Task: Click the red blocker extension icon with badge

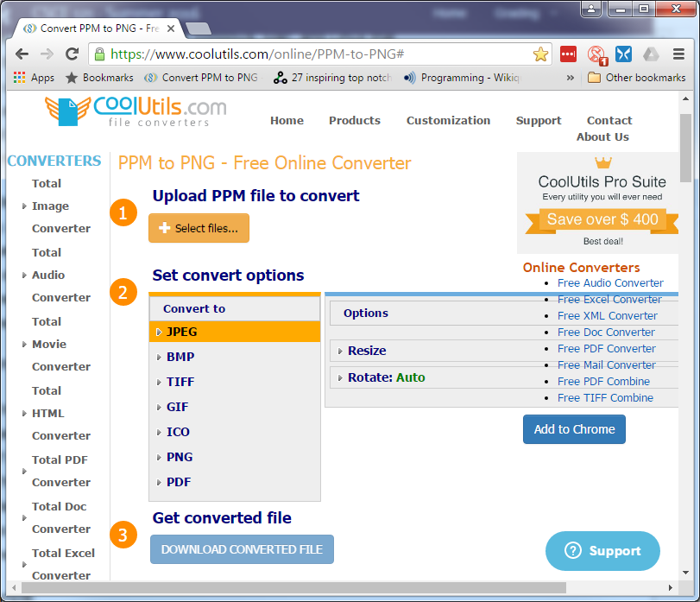Action: pos(597,55)
